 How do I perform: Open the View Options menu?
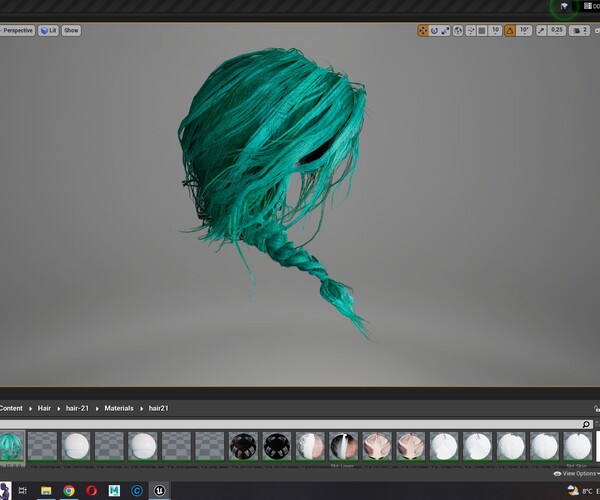(576, 474)
